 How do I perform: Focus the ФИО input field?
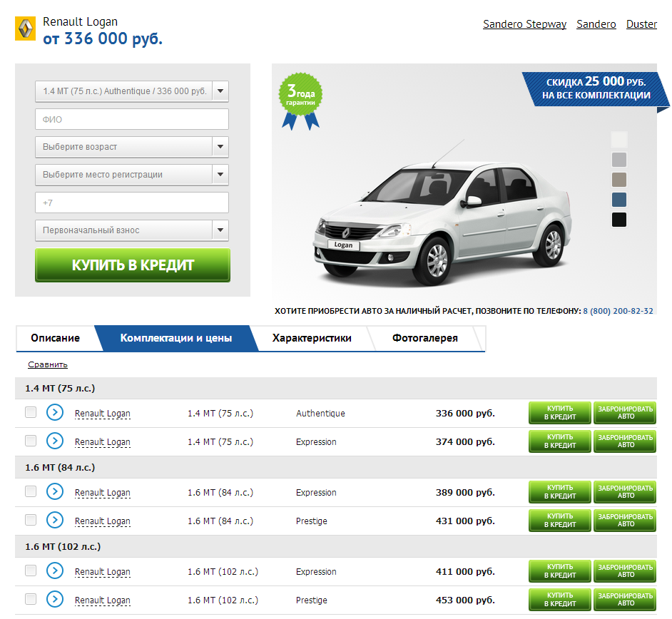[x=132, y=119]
